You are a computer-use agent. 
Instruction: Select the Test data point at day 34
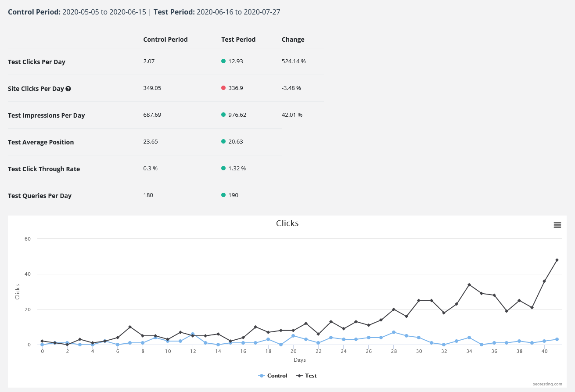click(469, 284)
